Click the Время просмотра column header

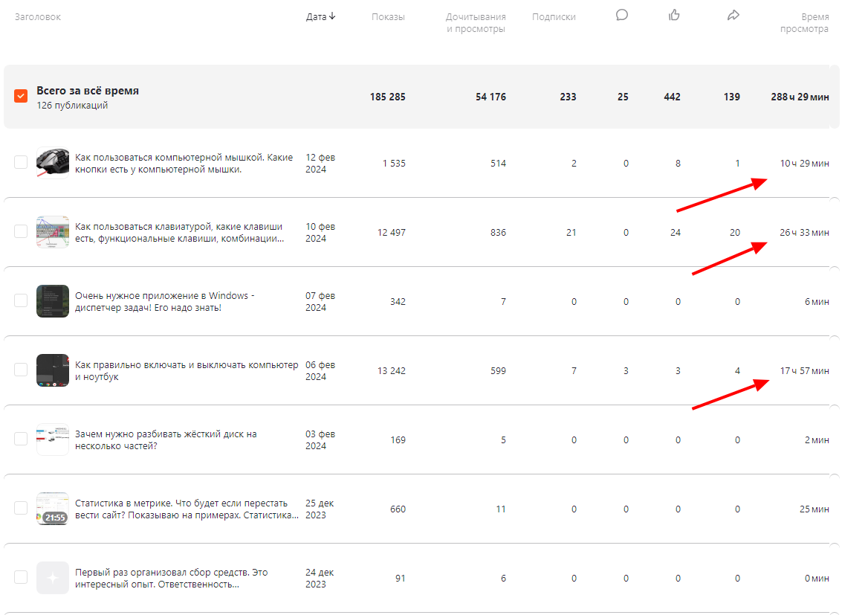804,23
